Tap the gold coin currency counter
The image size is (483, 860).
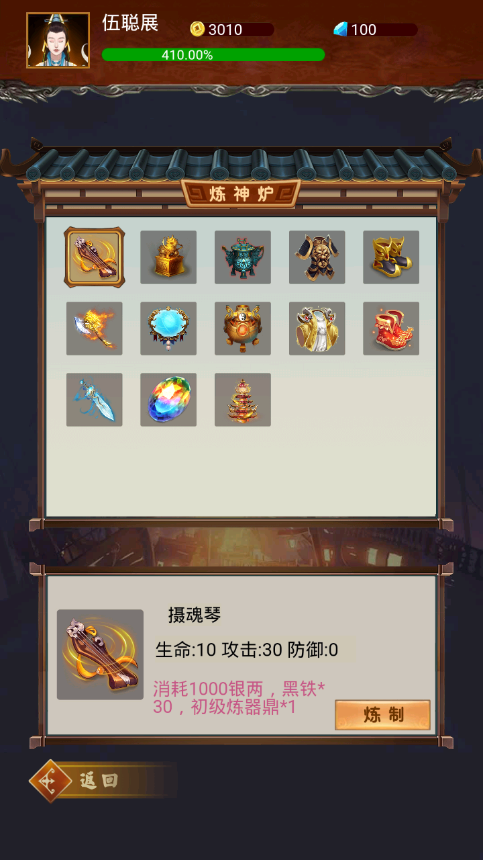point(232,29)
